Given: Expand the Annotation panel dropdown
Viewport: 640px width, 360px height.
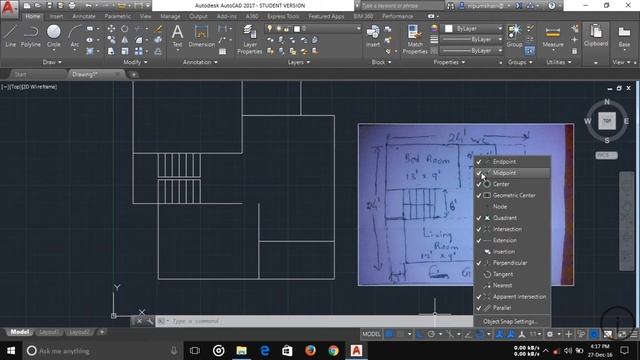Looking at the screenshot, I should tap(200, 62).
